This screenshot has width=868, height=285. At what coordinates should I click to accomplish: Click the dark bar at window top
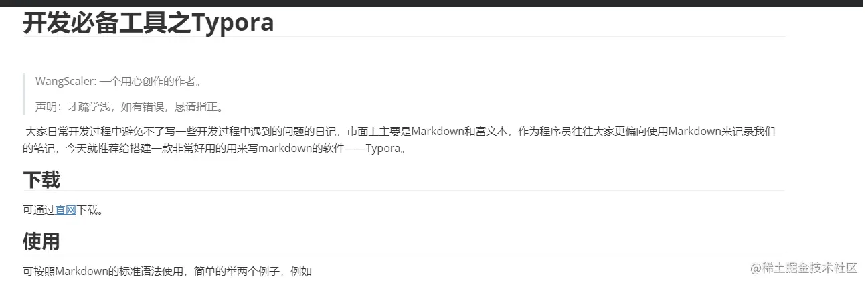pyautogui.click(x=434, y=3)
